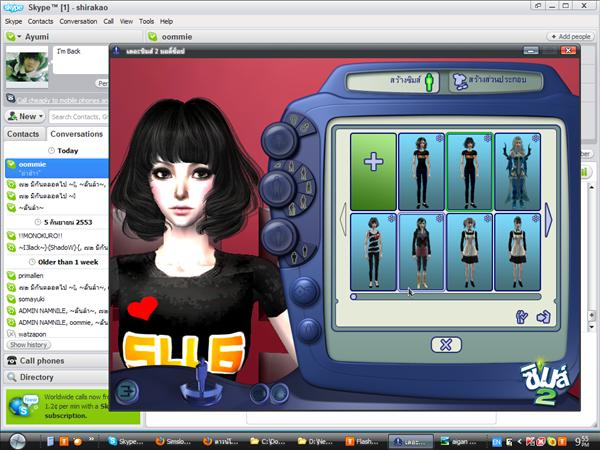
Task: Open the Skype menu in Skype menu bar
Action: point(13,21)
